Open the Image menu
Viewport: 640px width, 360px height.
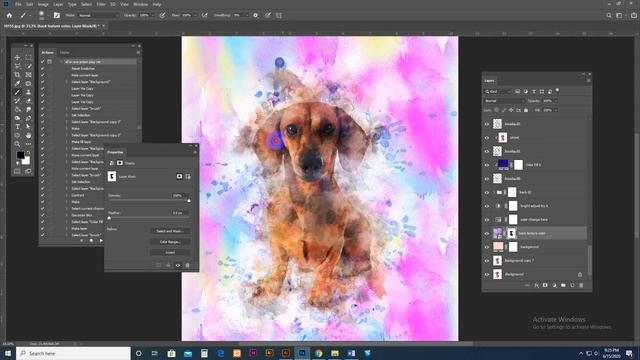click(43, 4)
